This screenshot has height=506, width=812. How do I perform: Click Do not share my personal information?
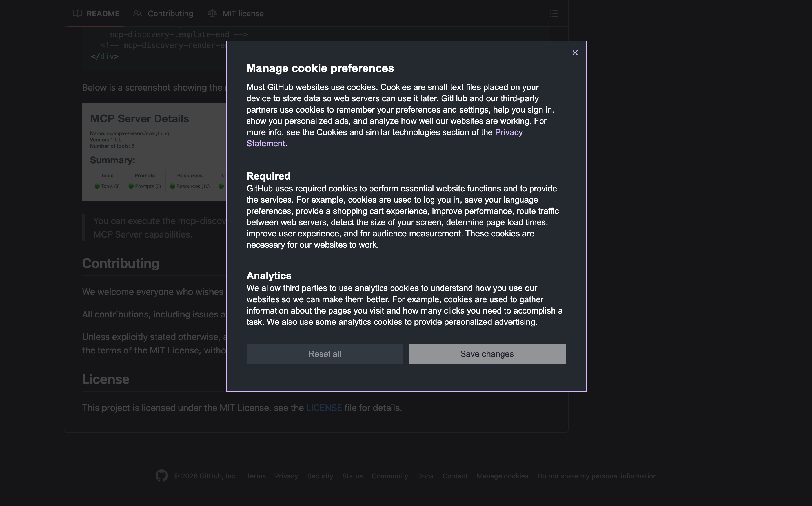point(597,476)
